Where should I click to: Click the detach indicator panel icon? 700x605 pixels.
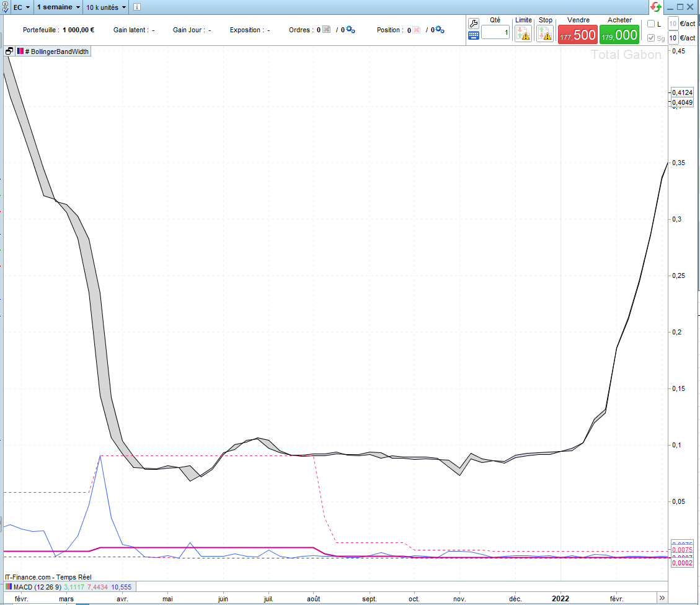point(9,52)
